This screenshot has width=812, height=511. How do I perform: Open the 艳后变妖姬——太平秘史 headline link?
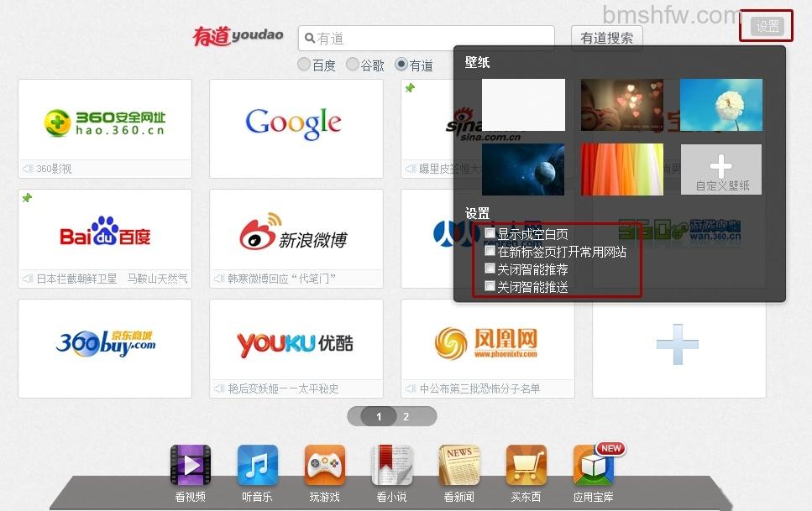click(x=283, y=388)
